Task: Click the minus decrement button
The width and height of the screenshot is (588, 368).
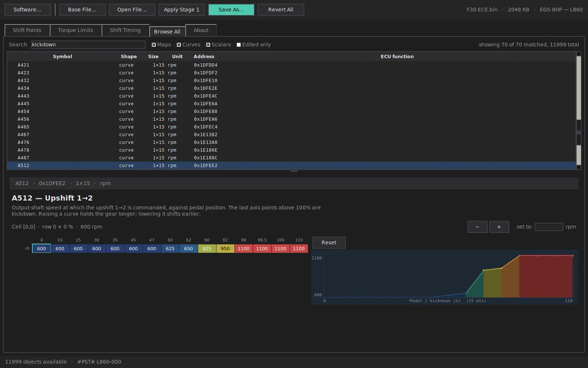Action: coord(477,227)
